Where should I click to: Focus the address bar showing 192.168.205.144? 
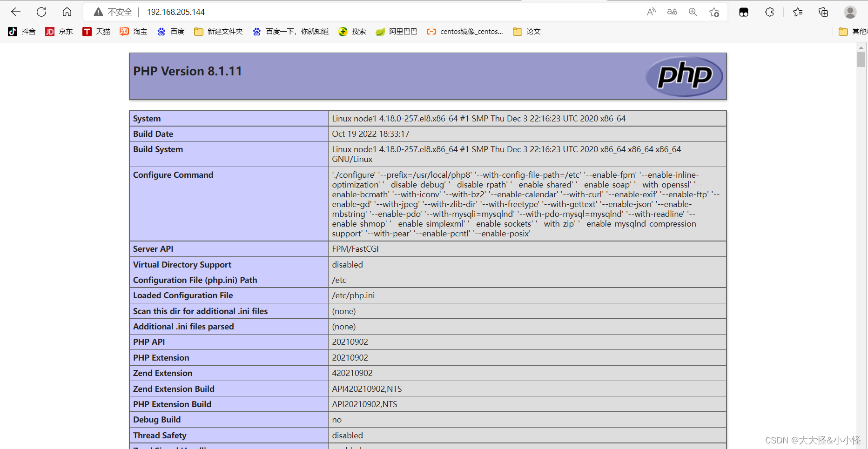click(176, 12)
